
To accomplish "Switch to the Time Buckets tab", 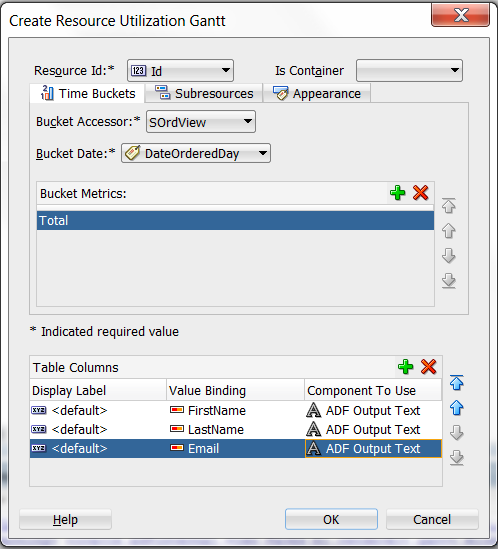I will (x=88, y=93).
